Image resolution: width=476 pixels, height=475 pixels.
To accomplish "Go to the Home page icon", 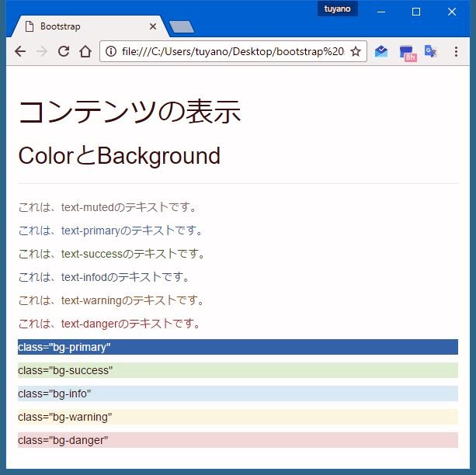I will (85, 52).
